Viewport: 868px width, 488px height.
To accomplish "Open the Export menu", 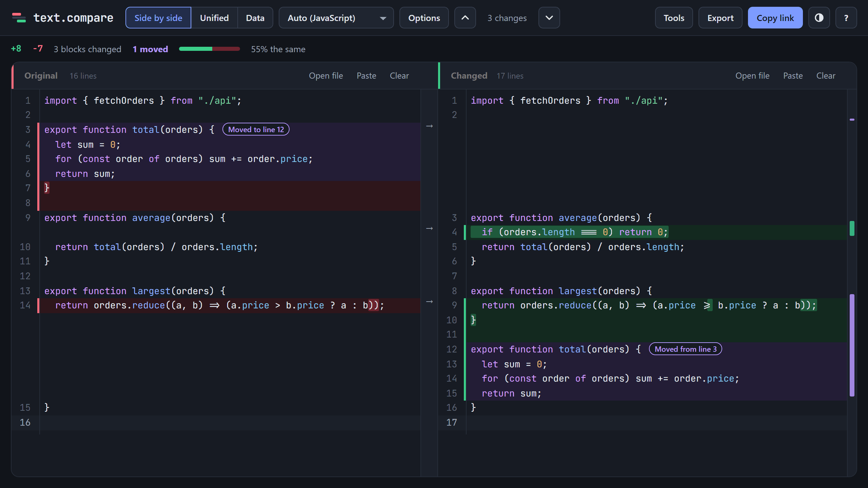I will click(x=721, y=18).
